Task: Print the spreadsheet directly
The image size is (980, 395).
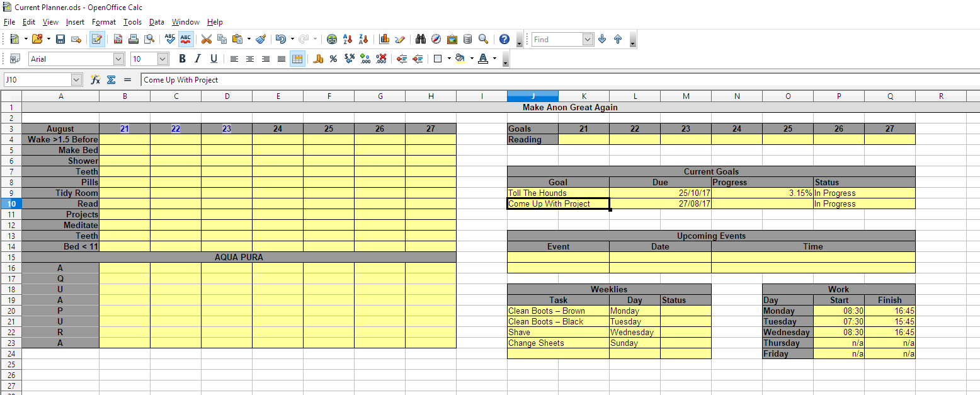Action: click(134, 39)
